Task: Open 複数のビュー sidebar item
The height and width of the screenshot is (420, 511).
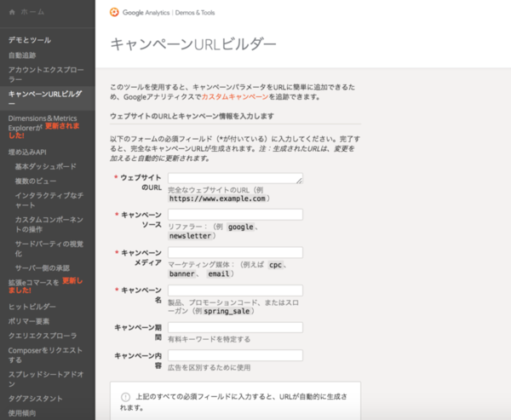Action: pyautogui.click(x=36, y=181)
